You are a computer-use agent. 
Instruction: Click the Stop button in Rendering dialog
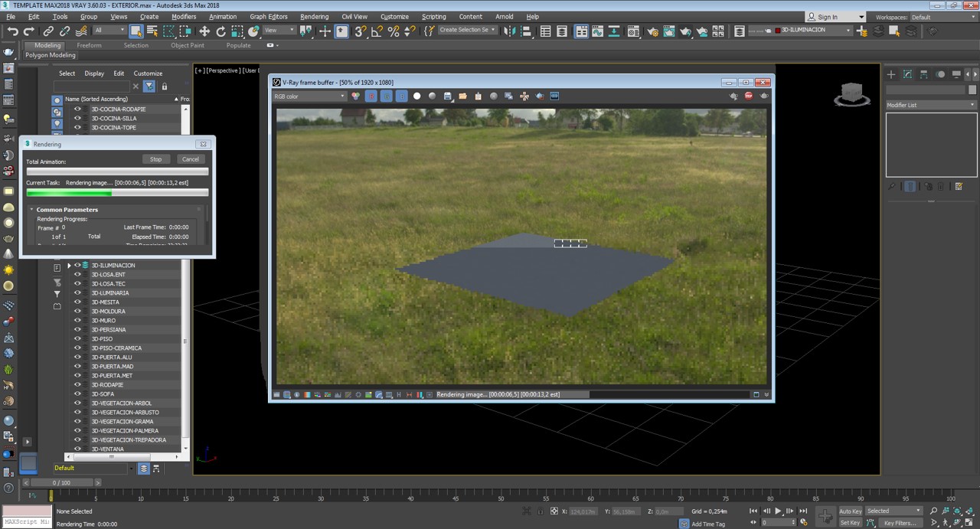coord(156,159)
